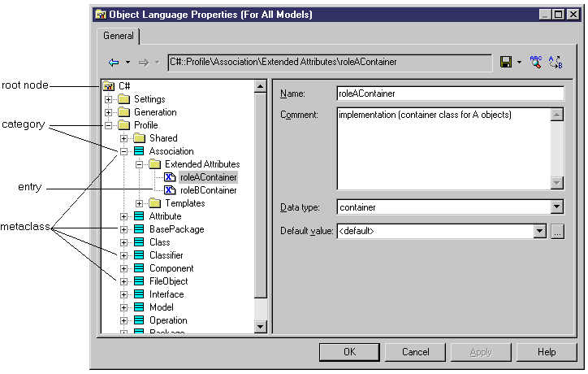Screen dimensions: 588x374
Task: Expand the Model tree node
Action: coord(123,307)
